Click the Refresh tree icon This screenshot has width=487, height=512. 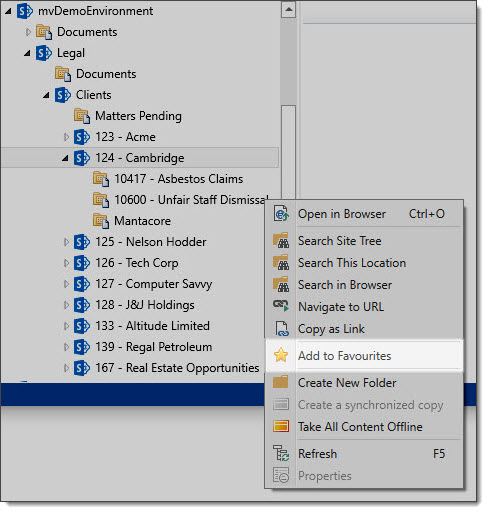[281, 453]
